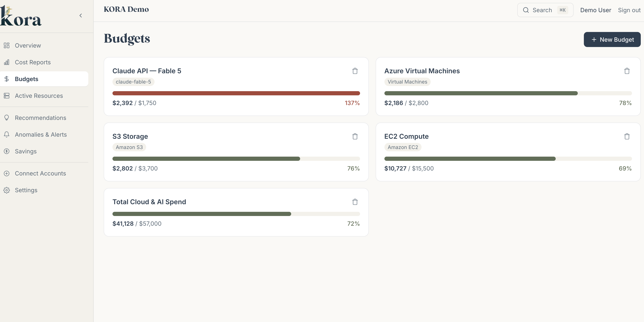Click the $41,128 total spend amount
644x322 pixels.
pyautogui.click(x=123, y=224)
